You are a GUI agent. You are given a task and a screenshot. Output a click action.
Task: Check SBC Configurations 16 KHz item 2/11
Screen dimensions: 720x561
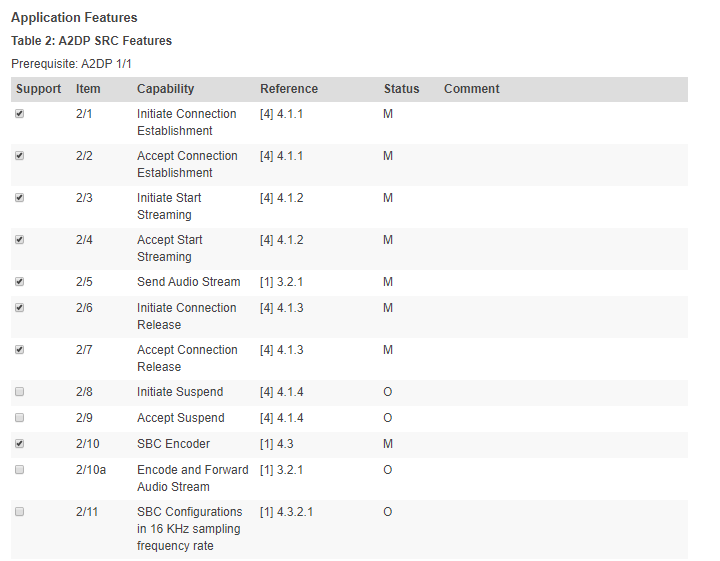(x=19, y=511)
